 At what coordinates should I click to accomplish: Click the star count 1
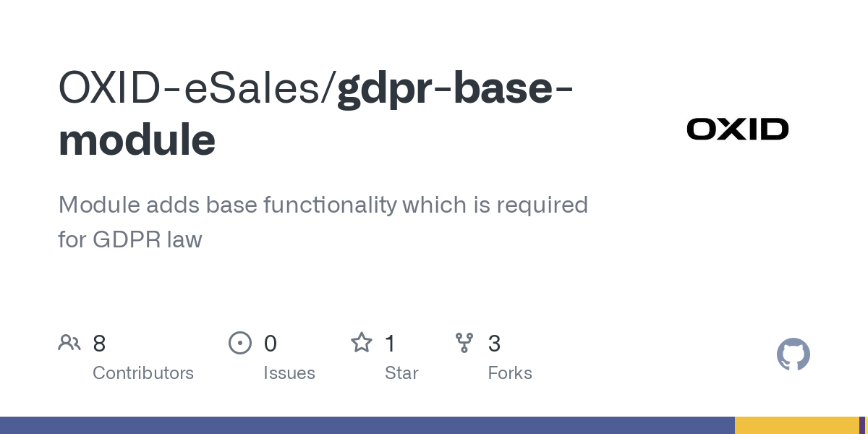(x=390, y=344)
